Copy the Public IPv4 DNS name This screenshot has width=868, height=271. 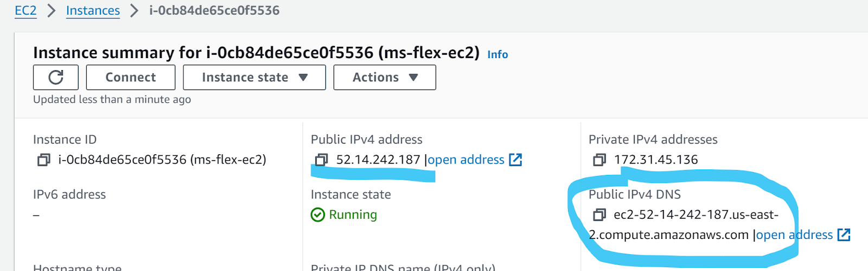click(x=599, y=215)
